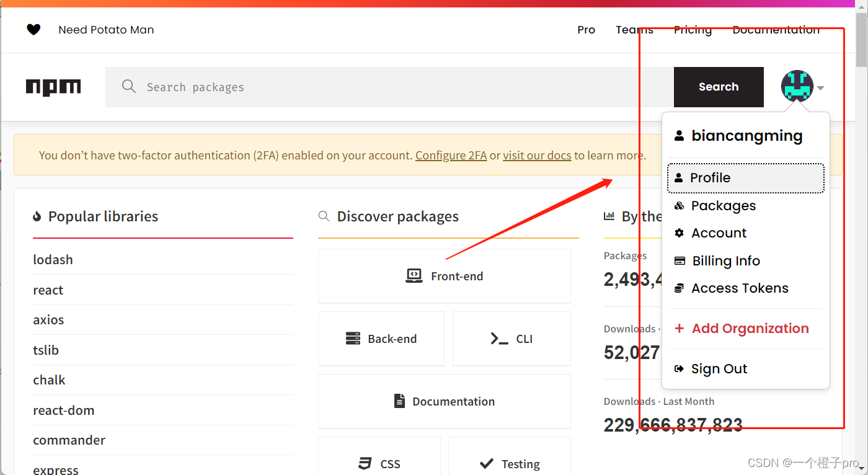Follow the visit our docs link
Screen dimensions: 868x475
[537, 155]
